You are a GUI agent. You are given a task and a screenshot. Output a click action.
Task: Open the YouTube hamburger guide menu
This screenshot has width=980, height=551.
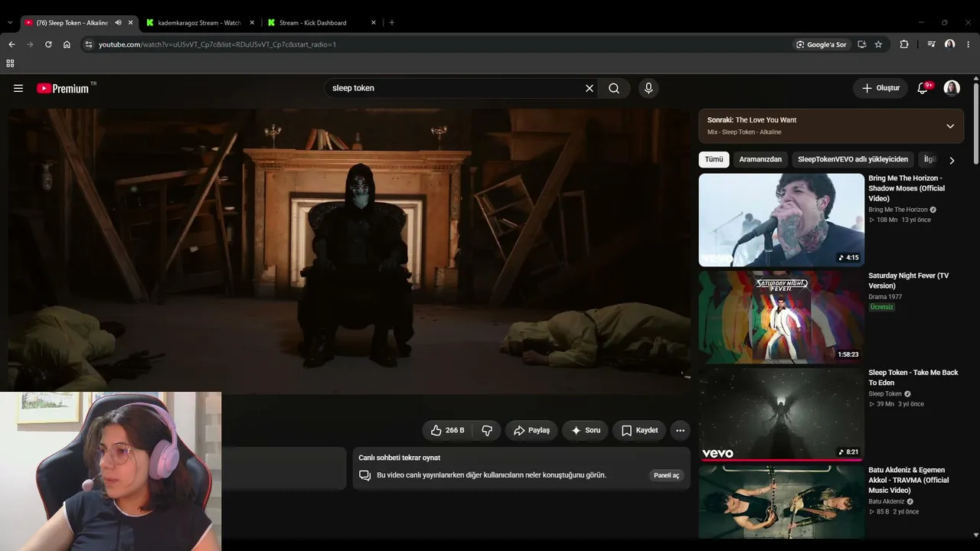[x=18, y=88]
